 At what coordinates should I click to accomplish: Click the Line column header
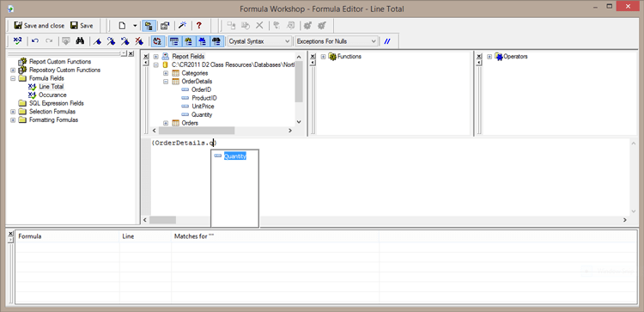pyautogui.click(x=145, y=236)
